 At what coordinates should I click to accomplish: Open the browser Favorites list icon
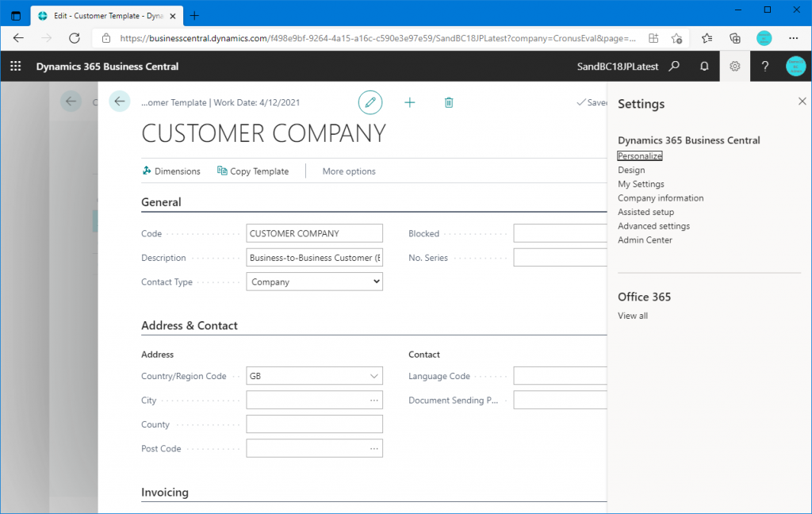point(707,38)
